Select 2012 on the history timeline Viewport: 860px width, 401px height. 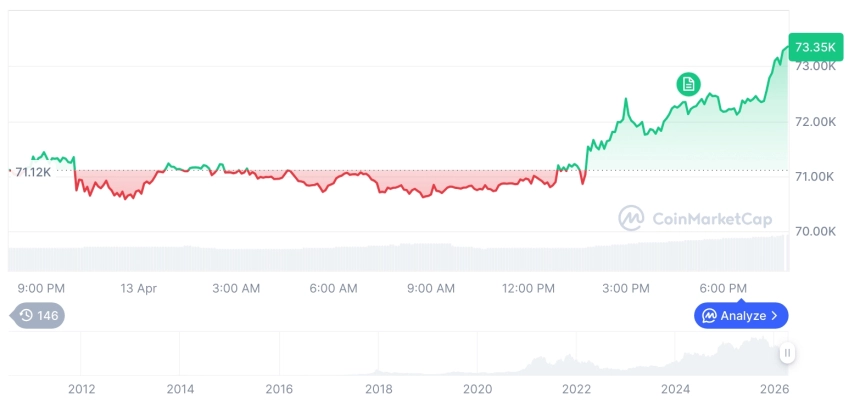click(x=81, y=388)
